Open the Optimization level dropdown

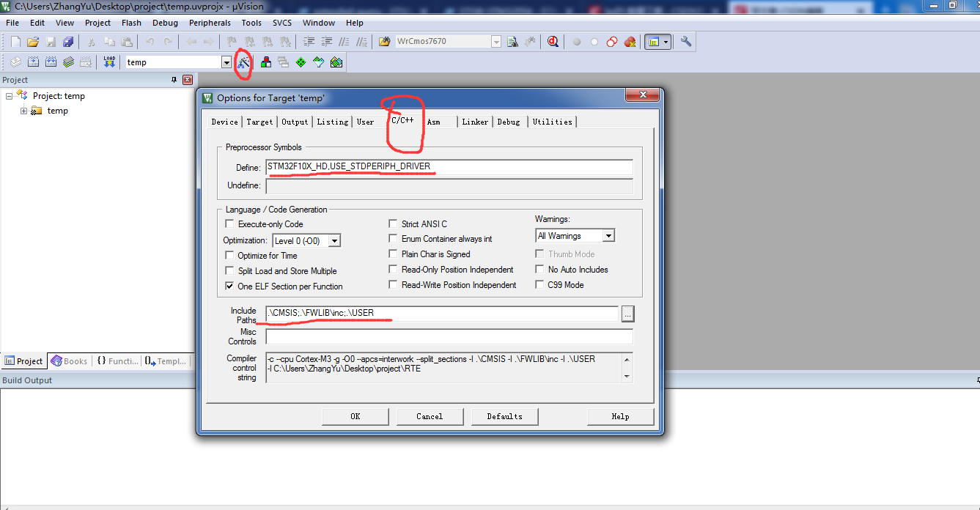click(334, 240)
